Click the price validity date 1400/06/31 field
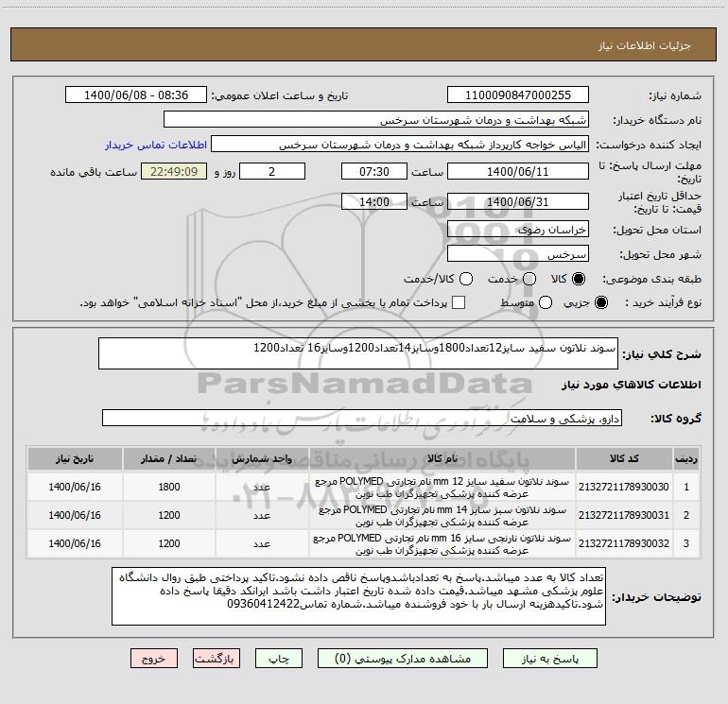 point(518,201)
